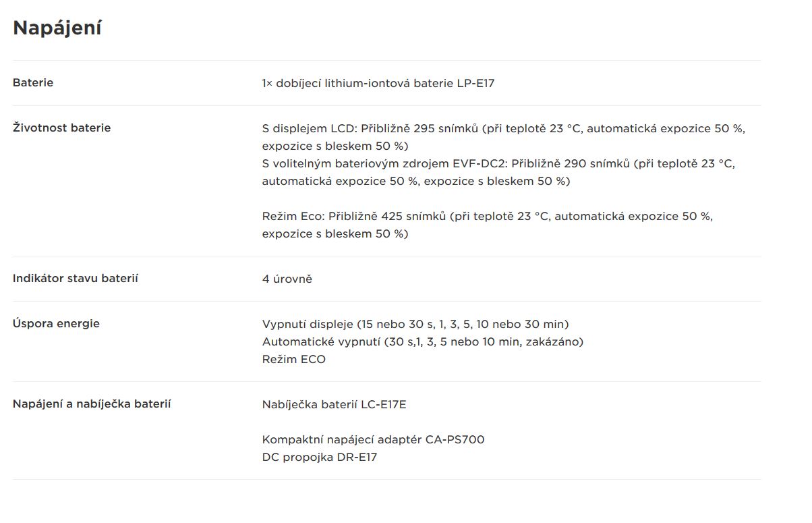Click the second line of the EVF-DC2 description
Viewport: 812px width, 523px height.
[416, 181]
